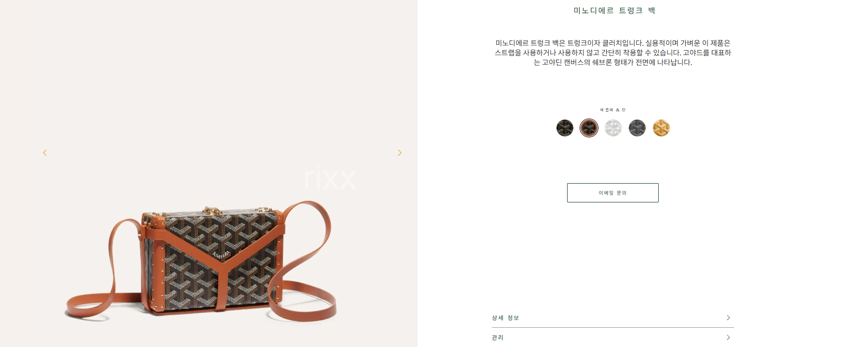Click the 미노디에르 트렁크 백 title
868x347 pixels.
614,11
